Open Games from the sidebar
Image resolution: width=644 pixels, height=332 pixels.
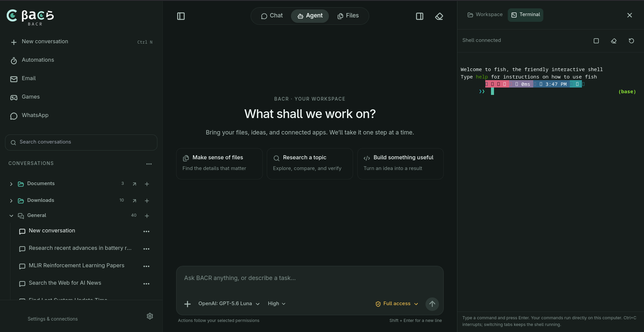click(x=81, y=97)
